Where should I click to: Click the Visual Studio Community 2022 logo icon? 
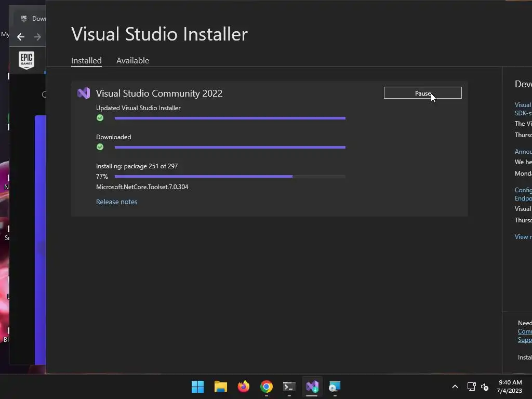click(84, 93)
